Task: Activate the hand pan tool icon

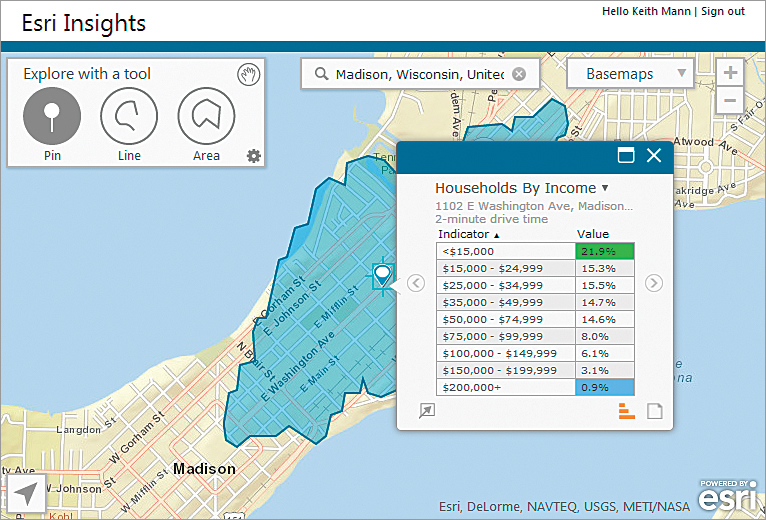Action: pos(249,75)
